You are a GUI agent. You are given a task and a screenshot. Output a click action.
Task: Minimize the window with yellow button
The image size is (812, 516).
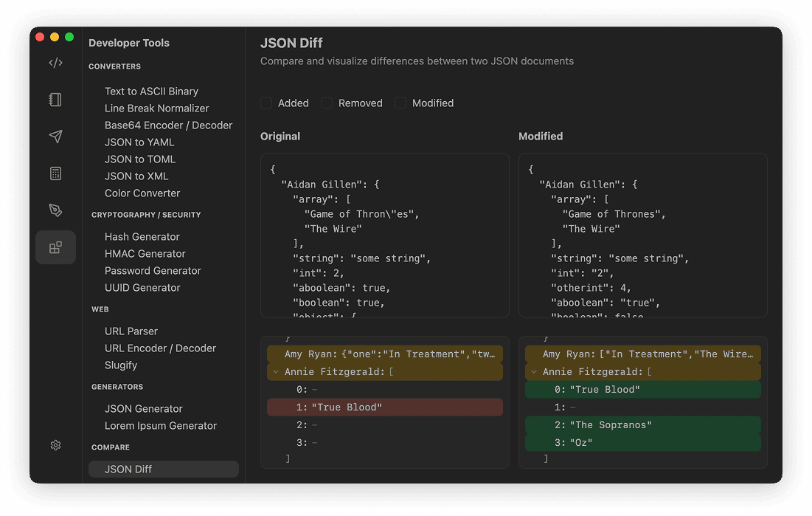click(x=55, y=37)
